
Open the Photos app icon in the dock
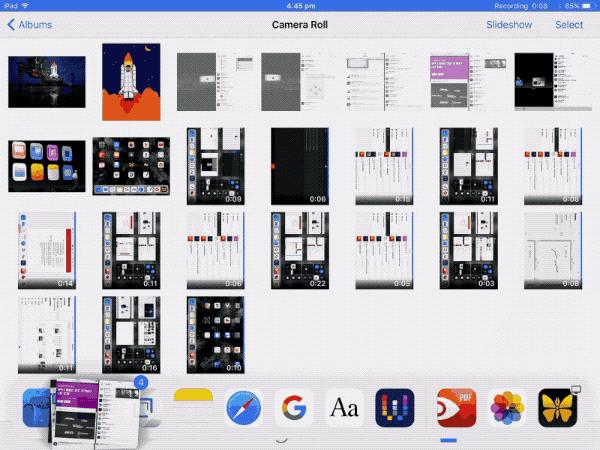click(507, 408)
